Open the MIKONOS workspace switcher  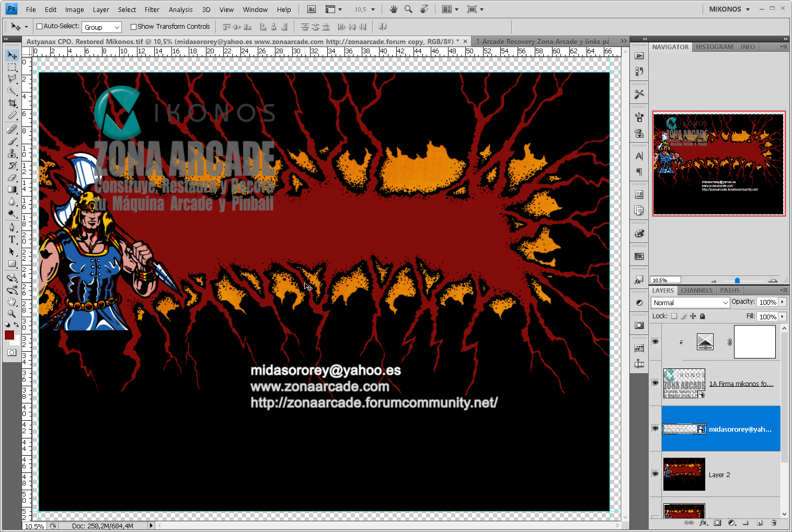pyautogui.click(x=729, y=9)
